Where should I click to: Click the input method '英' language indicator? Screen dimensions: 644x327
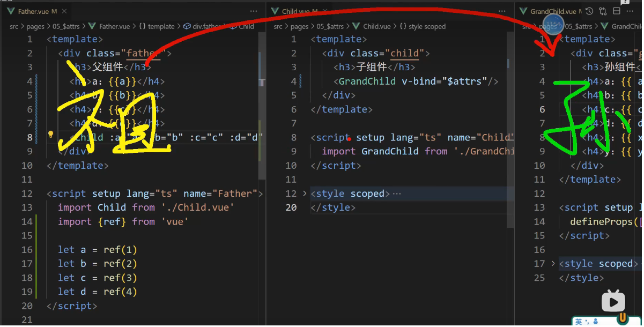pos(579,322)
